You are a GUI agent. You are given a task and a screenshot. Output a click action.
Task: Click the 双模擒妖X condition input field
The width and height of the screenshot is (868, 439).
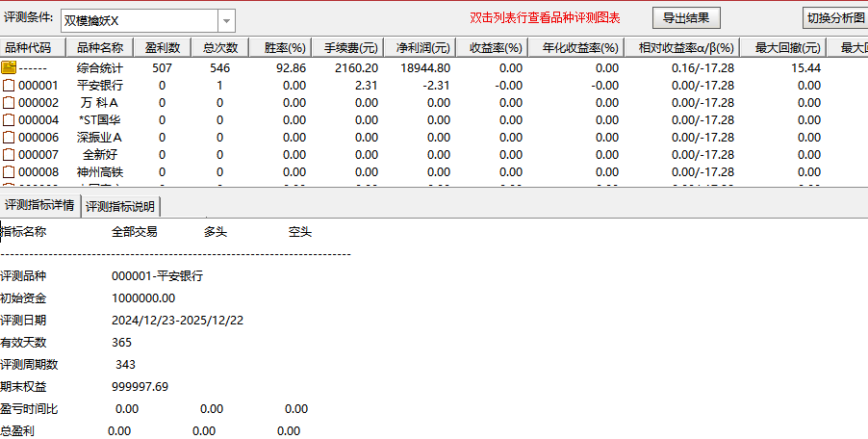[139, 20]
